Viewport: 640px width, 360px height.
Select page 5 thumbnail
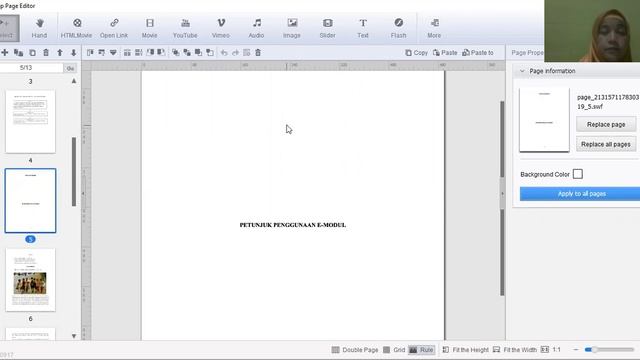coord(31,201)
